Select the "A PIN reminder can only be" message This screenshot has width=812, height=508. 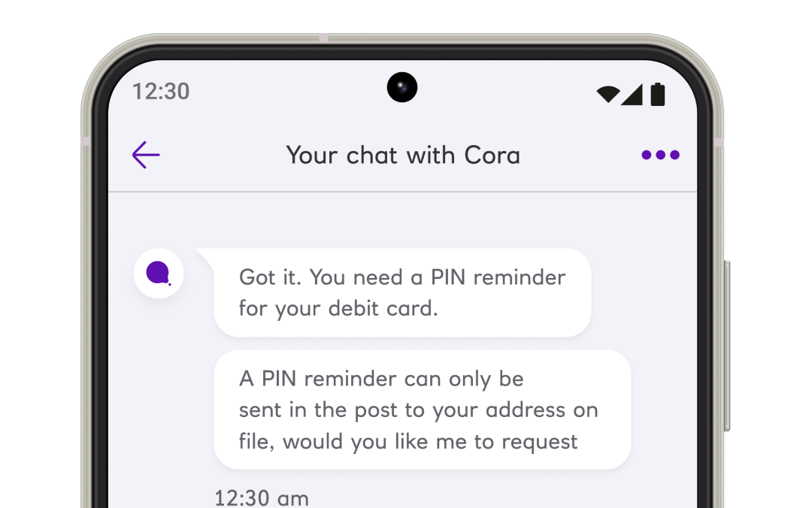pyautogui.click(x=422, y=410)
